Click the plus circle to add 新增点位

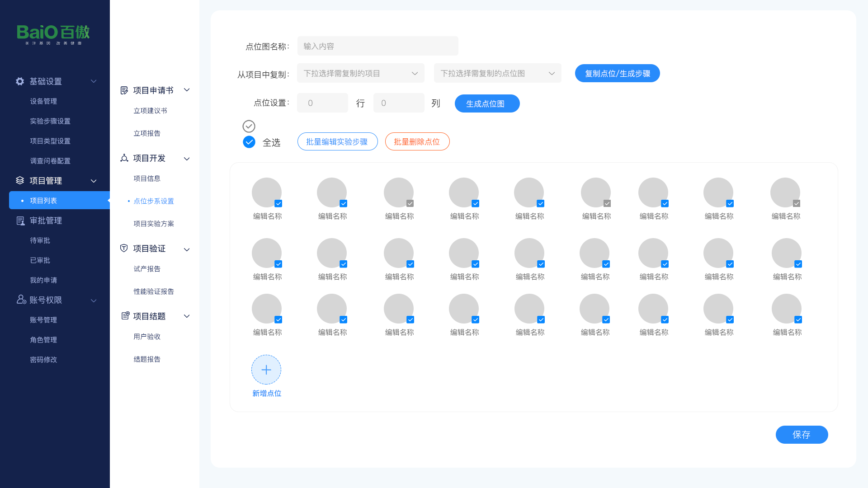click(266, 370)
